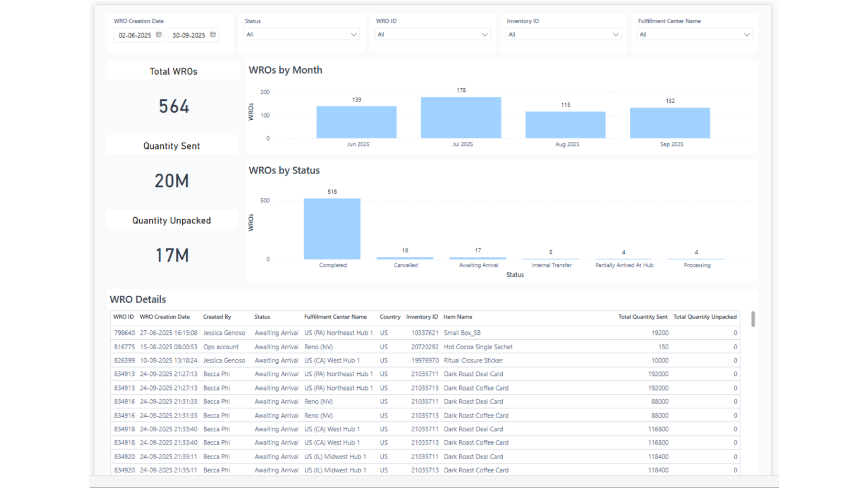The width and height of the screenshot is (868, 488).
Task: Select the Jul 2025 bar
Action: (461, 118)
